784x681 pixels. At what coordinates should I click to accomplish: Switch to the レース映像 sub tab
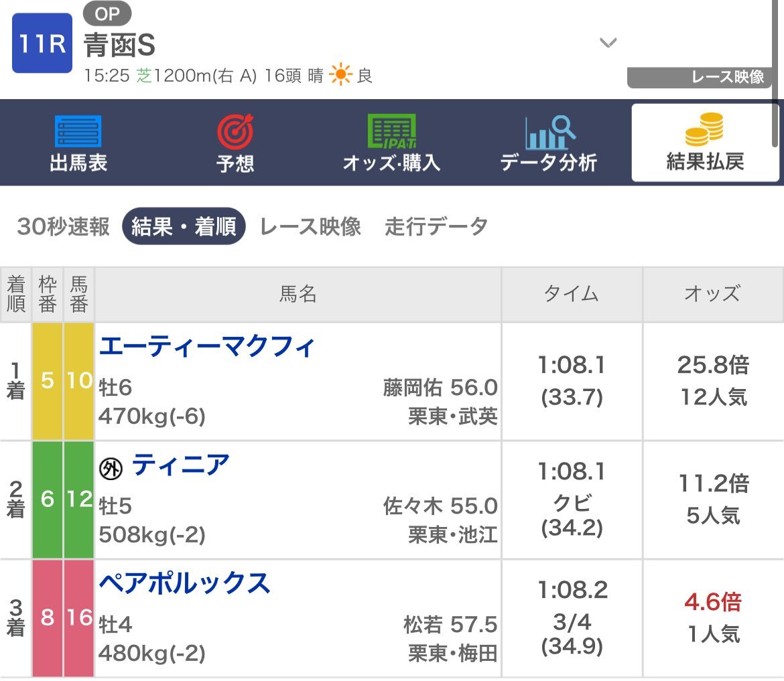[310, 226]
